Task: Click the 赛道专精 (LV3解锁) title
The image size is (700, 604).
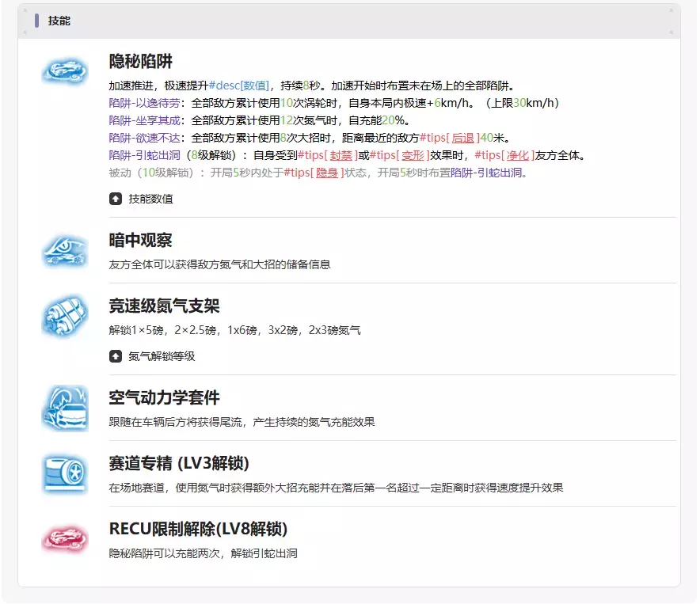Action: click(x=179, y=463)
